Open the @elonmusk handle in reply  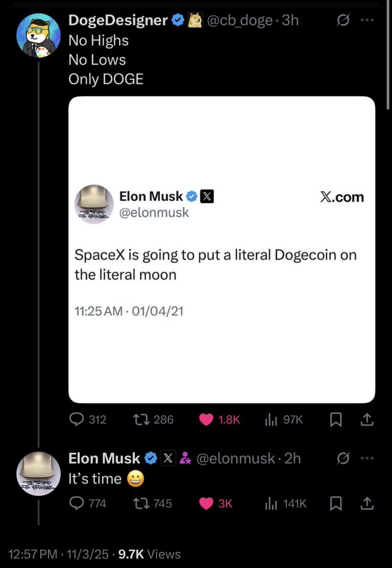pos(236,458)
